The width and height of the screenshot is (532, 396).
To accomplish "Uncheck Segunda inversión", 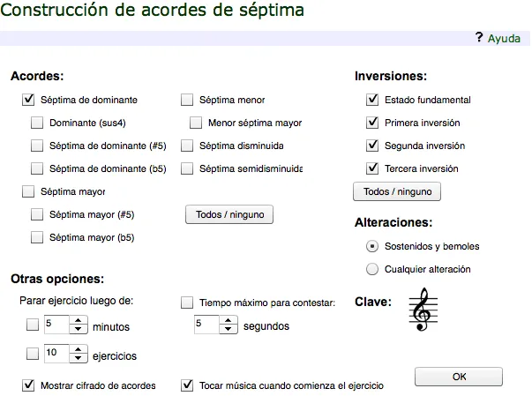I will tap(372, 146).
